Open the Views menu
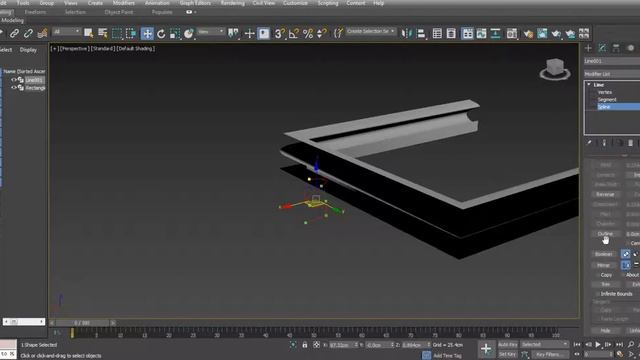 point(71,3)
